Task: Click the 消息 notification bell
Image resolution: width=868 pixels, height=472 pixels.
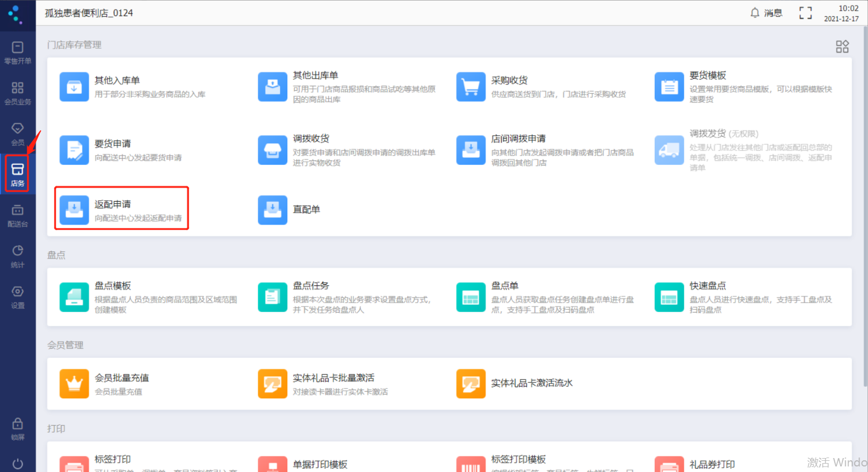Action: (x=755, y=13)
